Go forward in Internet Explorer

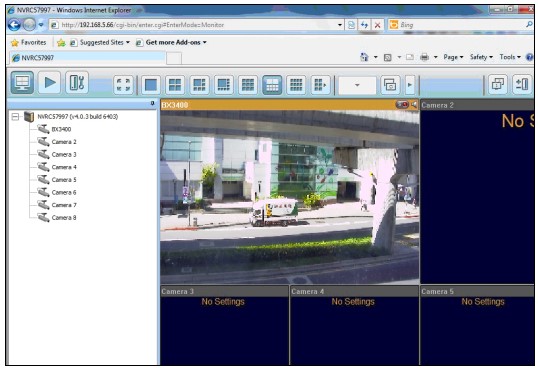click(29, 25)
